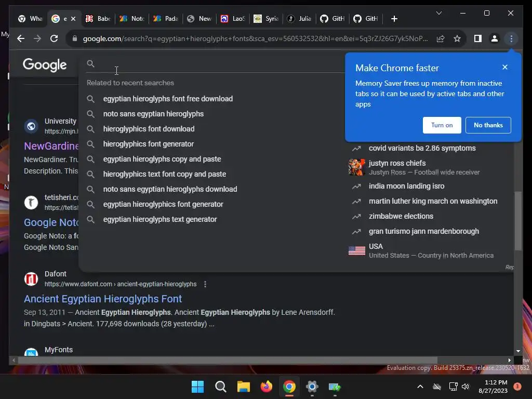This screenshot has width=532, height=399.
Task: Select suggestion hieroglyphics font generator
Action: (149, 144)
